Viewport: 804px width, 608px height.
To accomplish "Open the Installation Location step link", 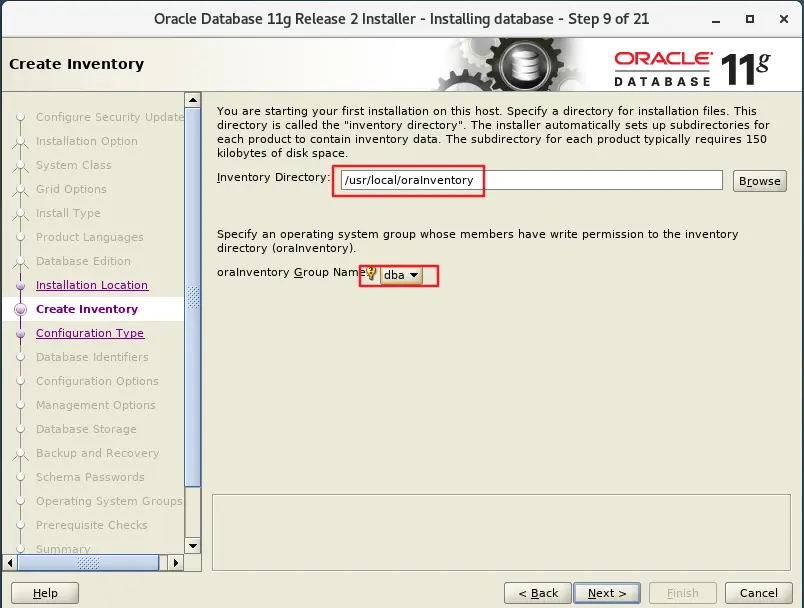I will pos(92,285).
